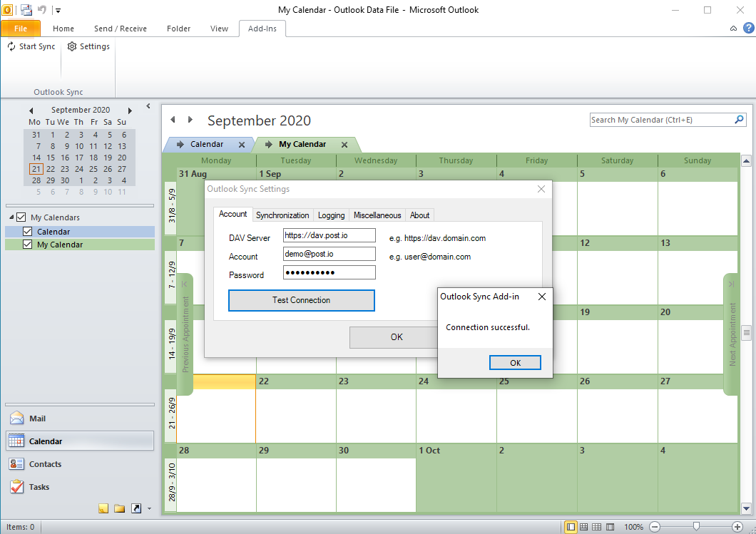Go to next month in mini calendar

click(x=130, y=111)
